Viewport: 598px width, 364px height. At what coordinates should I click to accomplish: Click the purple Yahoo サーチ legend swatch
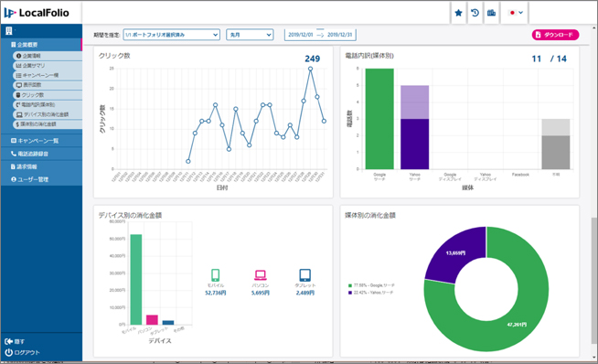[x=349, y=293]
